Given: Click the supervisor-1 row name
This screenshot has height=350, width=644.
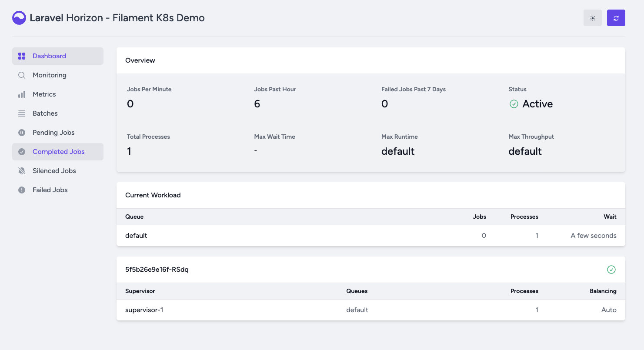Looking at the screenshot, I should point(144,310).
